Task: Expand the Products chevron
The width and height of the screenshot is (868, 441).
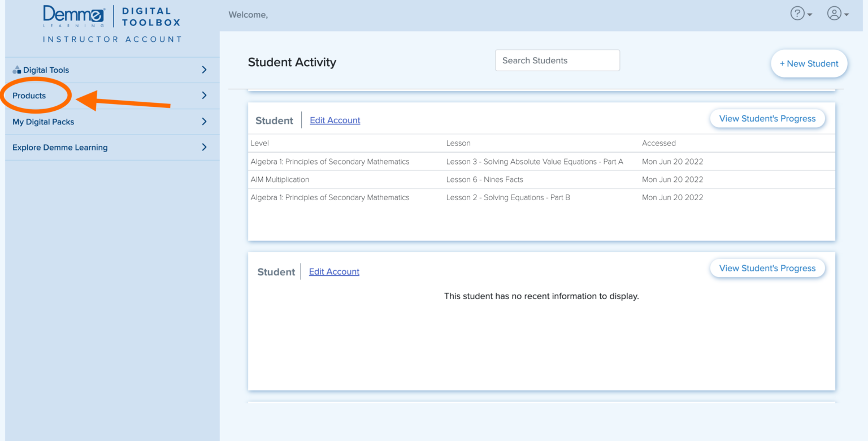Action: coord(204,96)
